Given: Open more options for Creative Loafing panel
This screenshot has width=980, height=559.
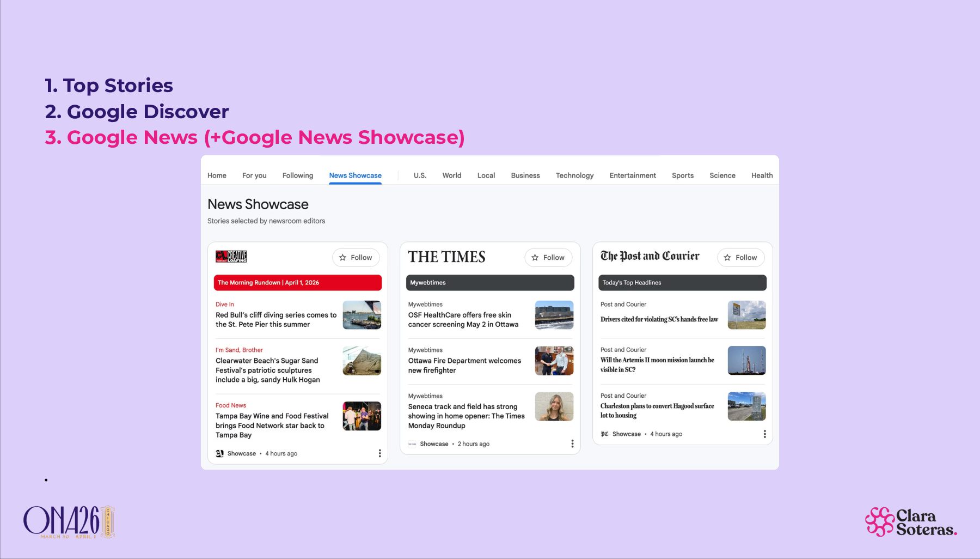Looking at the screenshot, I should 379,453.
